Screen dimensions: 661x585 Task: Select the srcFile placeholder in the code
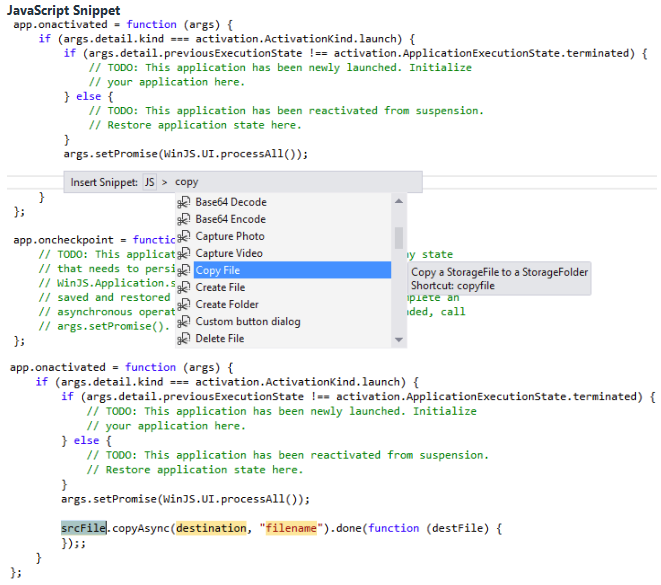[x=84, y=527]
